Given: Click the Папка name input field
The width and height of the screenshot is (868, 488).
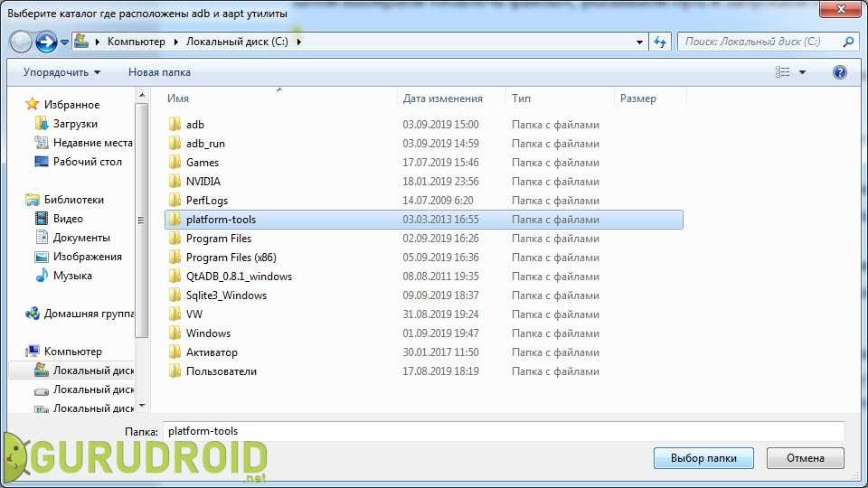Looking at the screenshot, I should (503, 431).
